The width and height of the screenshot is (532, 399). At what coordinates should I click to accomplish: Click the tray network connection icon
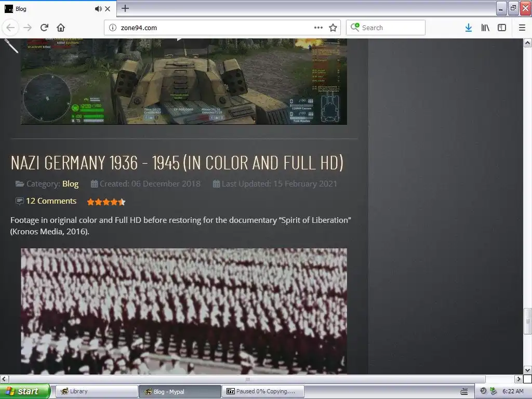(x=494, y=391)
